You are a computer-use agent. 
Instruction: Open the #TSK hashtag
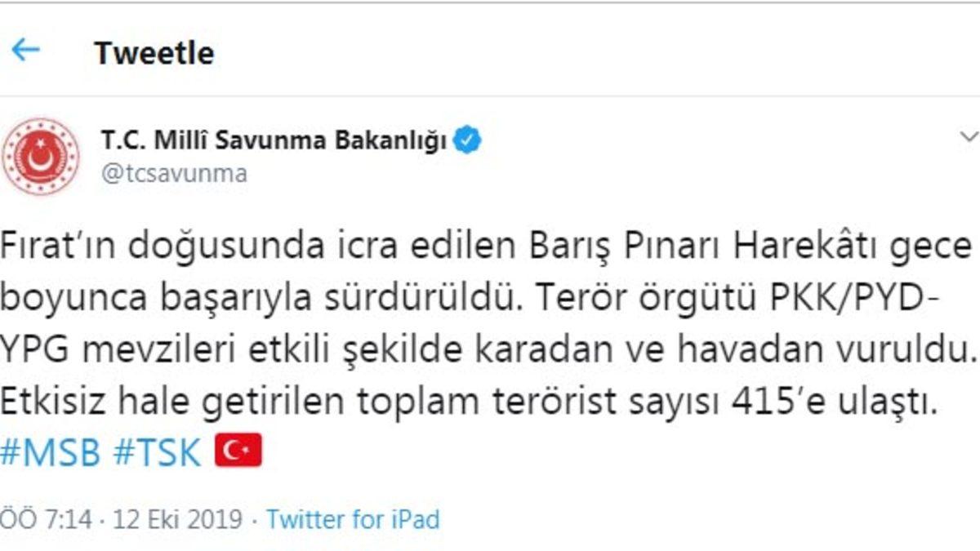click(x=157, y=453)
